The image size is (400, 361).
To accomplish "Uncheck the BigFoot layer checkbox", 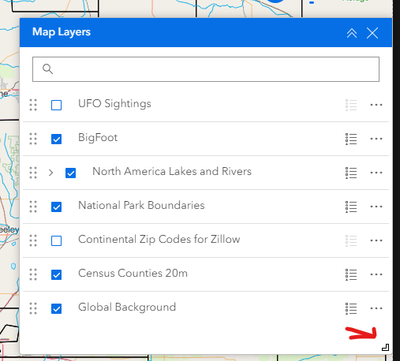I will pos(56,139).
